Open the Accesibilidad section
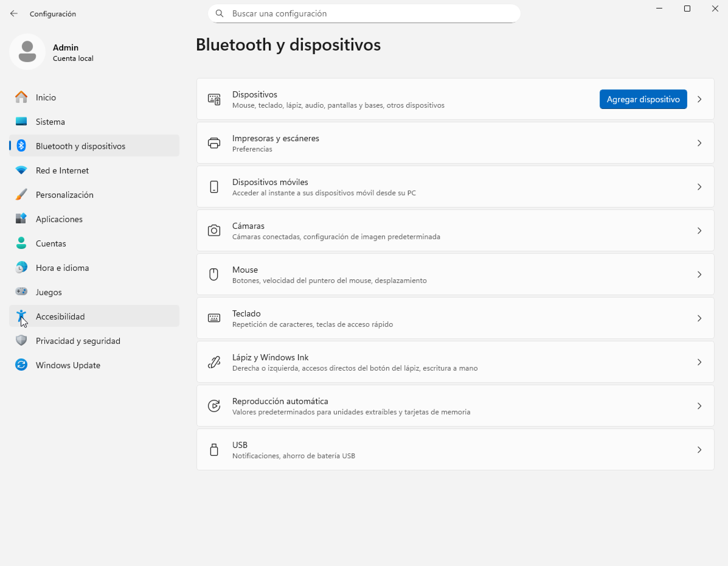 click(94, 316)
